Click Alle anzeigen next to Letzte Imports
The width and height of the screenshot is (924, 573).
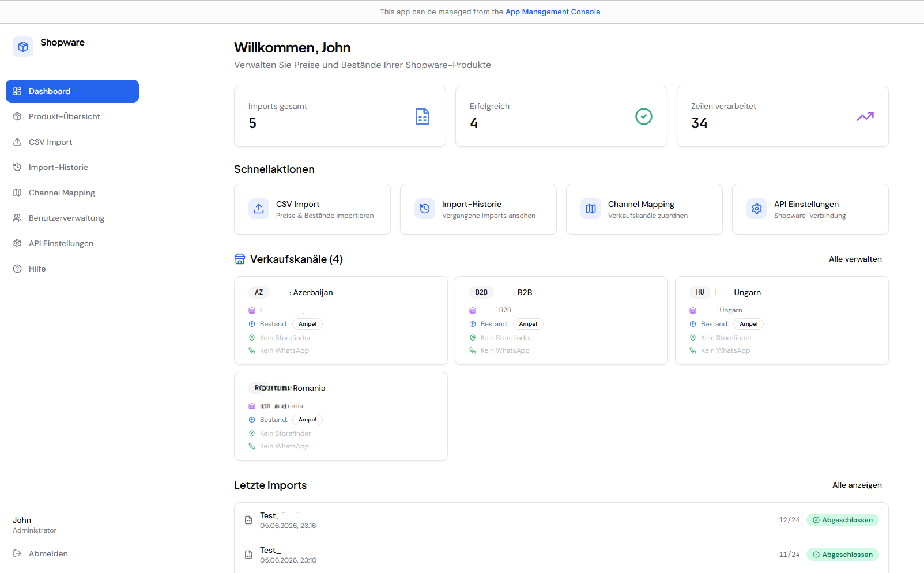(x=857, y=485)
